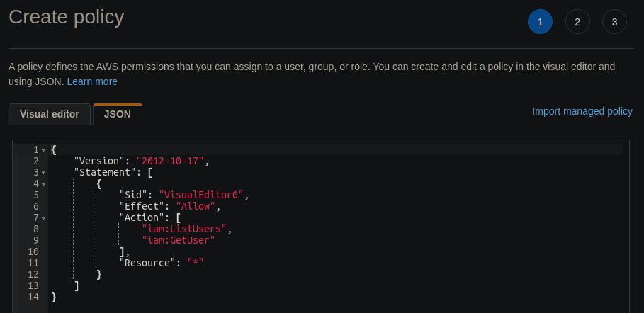This screenshot has height=313, width=644.
Task: Click the "Allow" effect value
Action: click(x=196, y=206)
